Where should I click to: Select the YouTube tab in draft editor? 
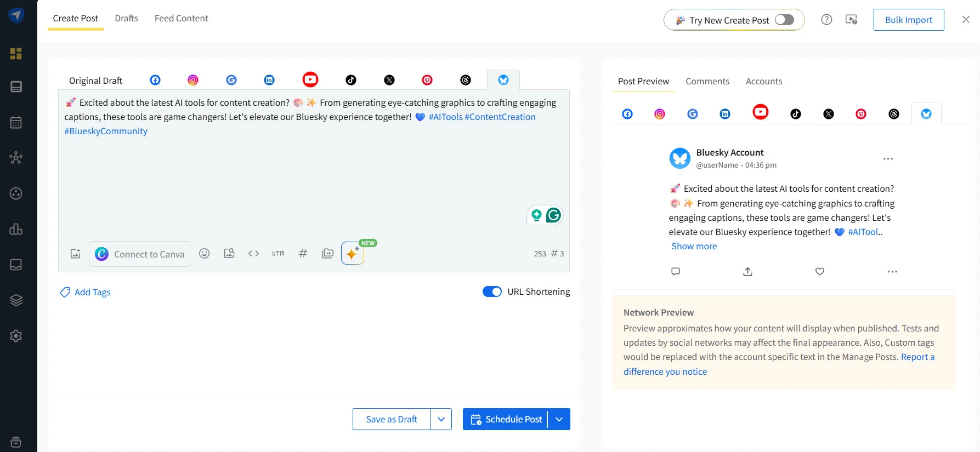pyautogui.click(x=310, y=79)
